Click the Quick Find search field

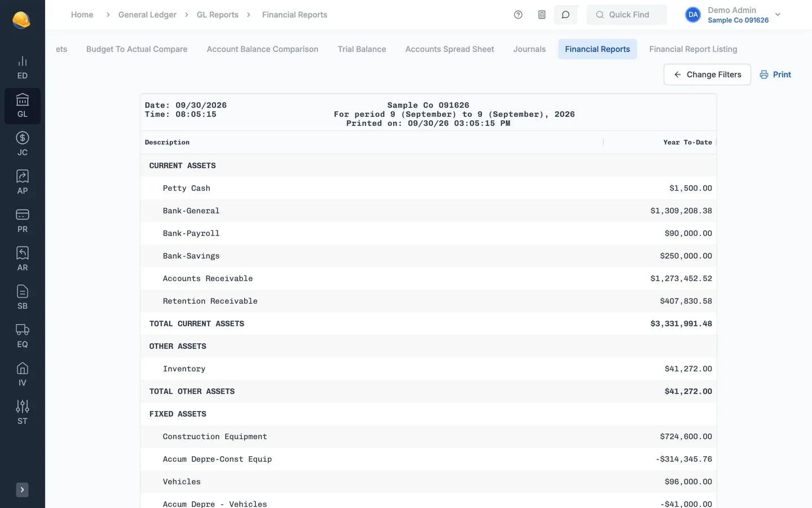click(x=626, y=15)
